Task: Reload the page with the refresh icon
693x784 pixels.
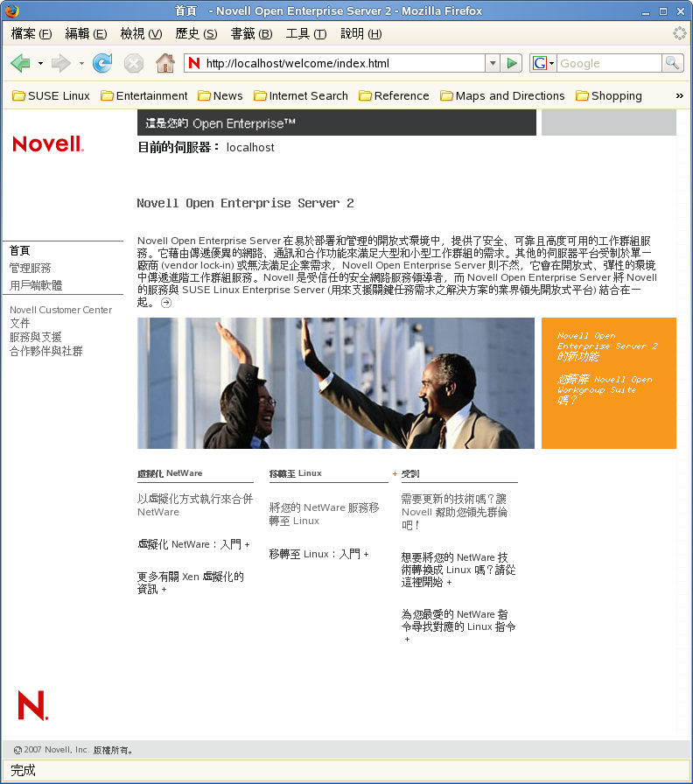Action: pos(102,63)
